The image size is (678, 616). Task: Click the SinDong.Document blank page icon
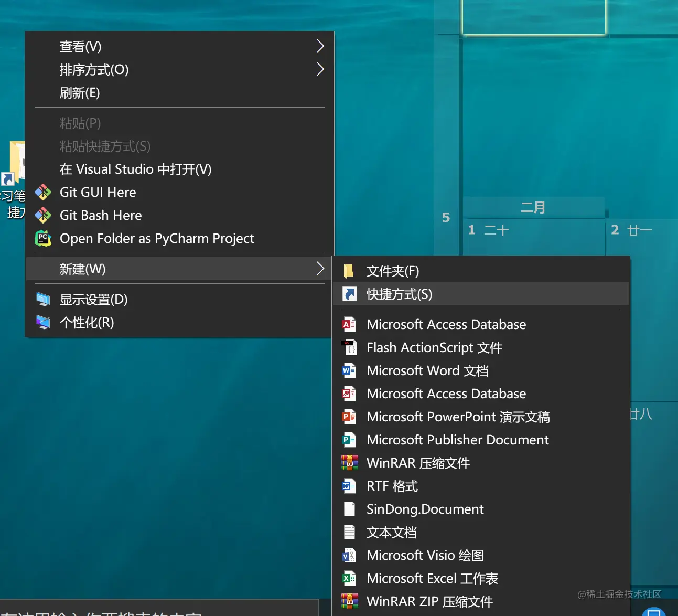(349, 509)
